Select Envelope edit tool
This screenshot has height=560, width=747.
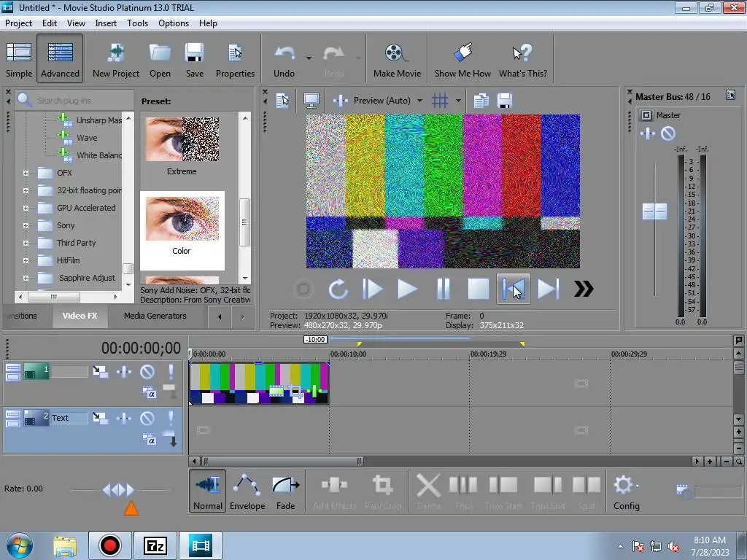(247, 491)
